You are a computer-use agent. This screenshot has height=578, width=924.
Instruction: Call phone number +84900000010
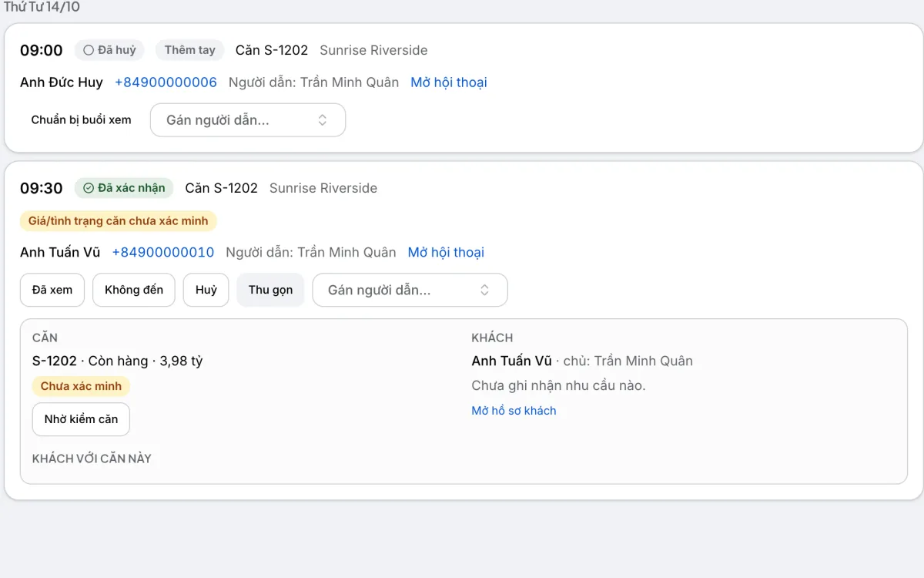coord(163,252)
